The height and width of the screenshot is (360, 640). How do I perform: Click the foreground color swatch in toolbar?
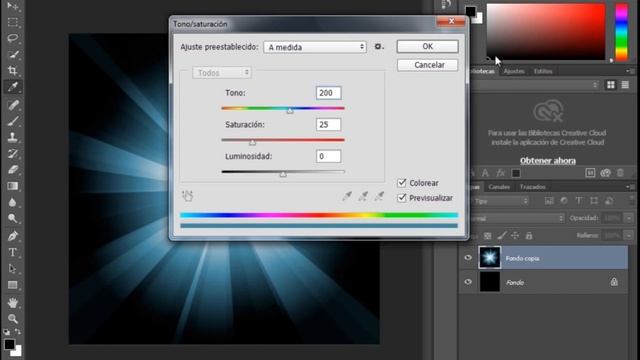coord(9,344)
